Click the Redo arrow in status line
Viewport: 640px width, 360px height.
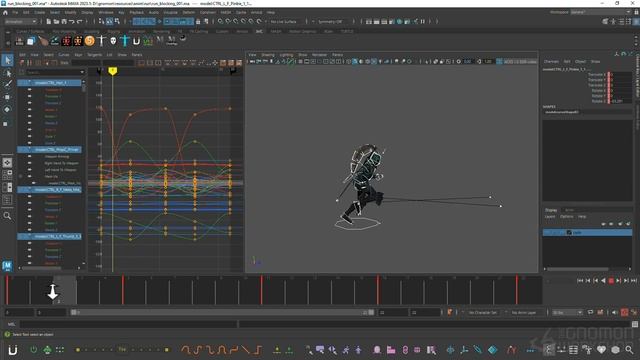tap(80, 22)
